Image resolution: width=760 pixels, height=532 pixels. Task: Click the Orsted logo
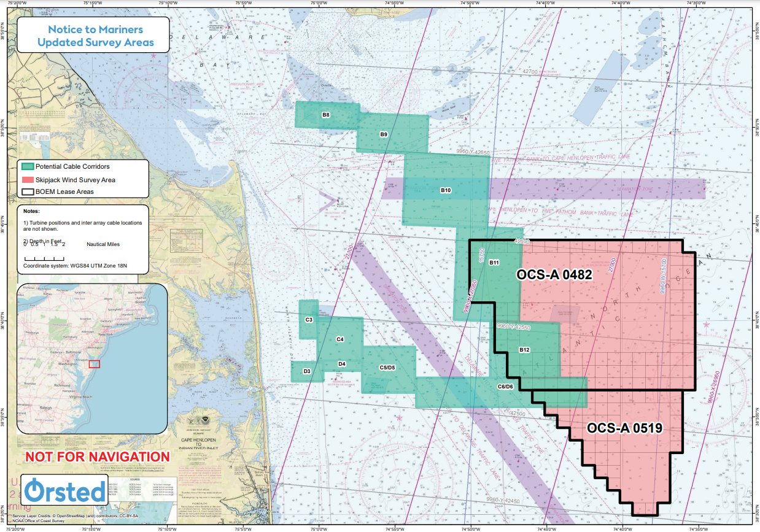[x=66, y=491]
